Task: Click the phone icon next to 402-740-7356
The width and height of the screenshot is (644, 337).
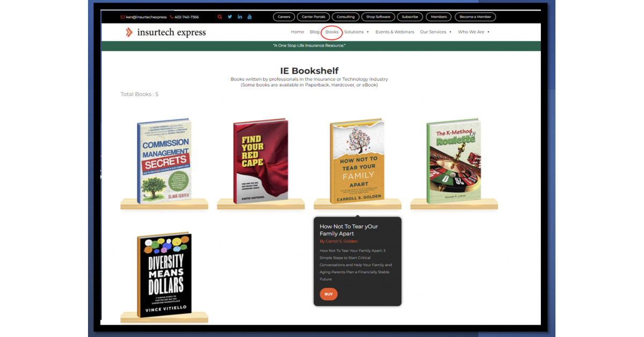Action: click(171, 17)
